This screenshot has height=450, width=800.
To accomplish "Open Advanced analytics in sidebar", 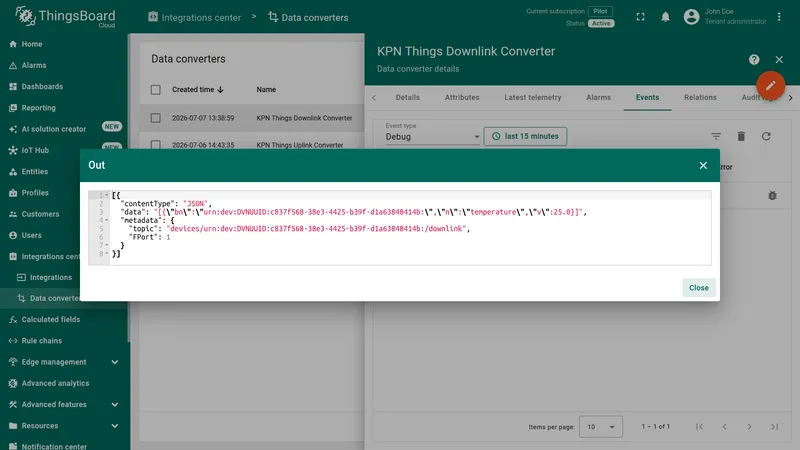I will pyautogui.click(x=64, y=383).
